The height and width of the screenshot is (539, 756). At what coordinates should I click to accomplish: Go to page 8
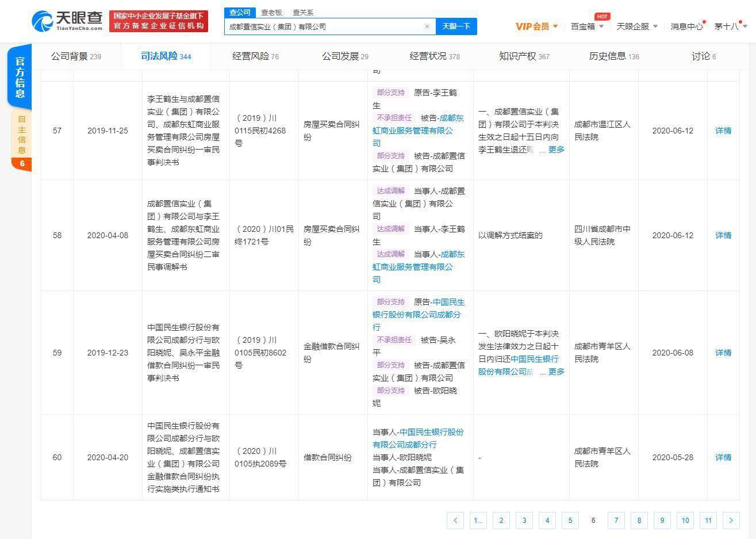(x=639, y=520)
